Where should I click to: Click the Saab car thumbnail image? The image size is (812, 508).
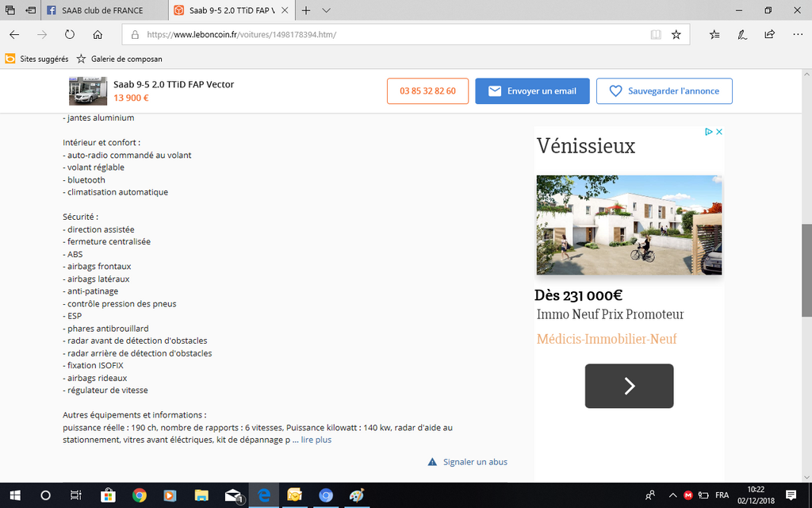88,91
